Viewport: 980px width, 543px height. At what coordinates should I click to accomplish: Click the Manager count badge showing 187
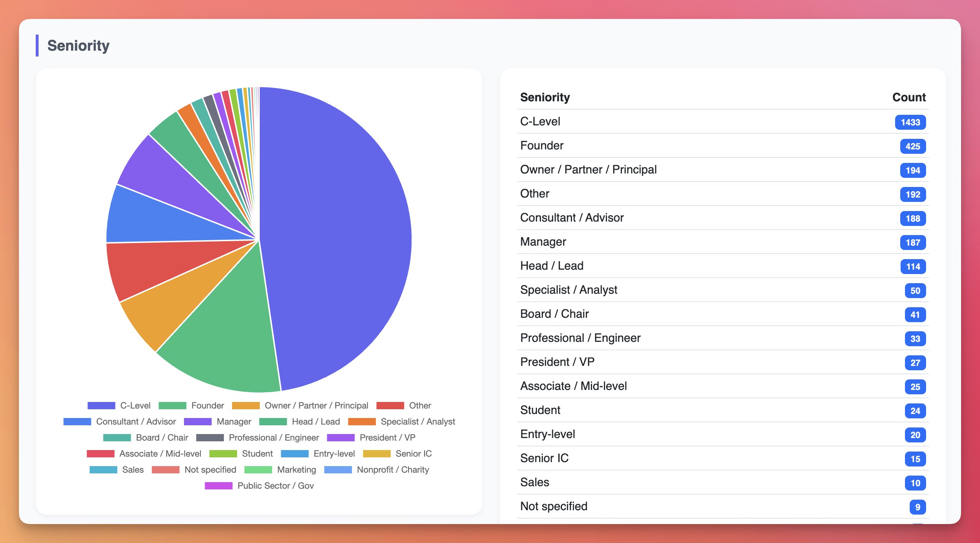[x=913, y=243]
